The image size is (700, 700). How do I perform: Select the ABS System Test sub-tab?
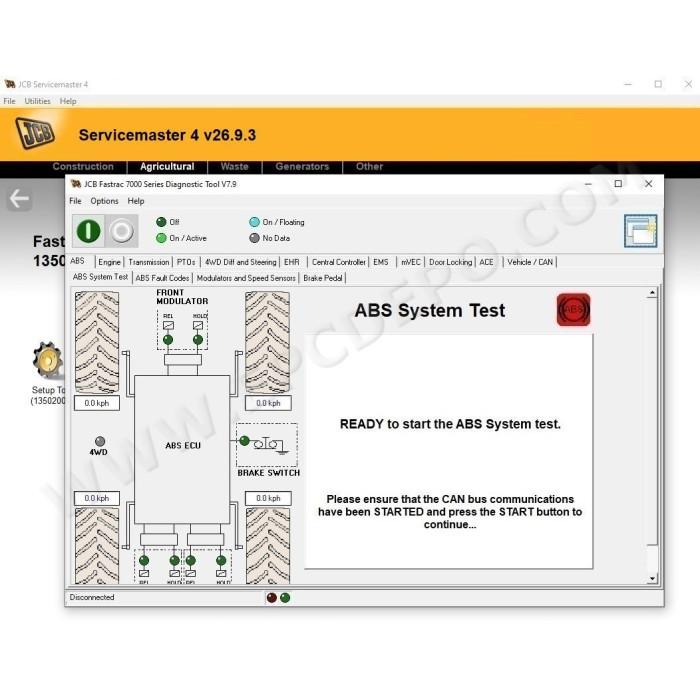(x=100, y=277)
